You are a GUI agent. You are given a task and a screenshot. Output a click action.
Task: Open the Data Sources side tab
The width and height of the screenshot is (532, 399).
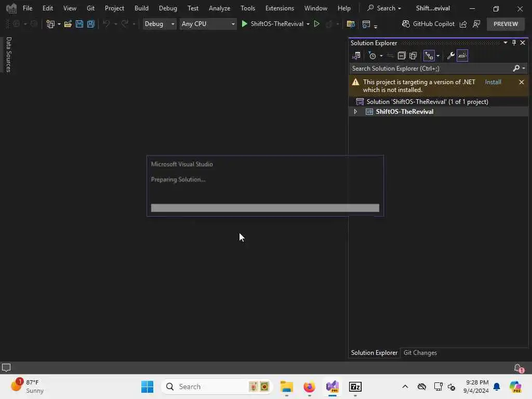pos(9,55)
